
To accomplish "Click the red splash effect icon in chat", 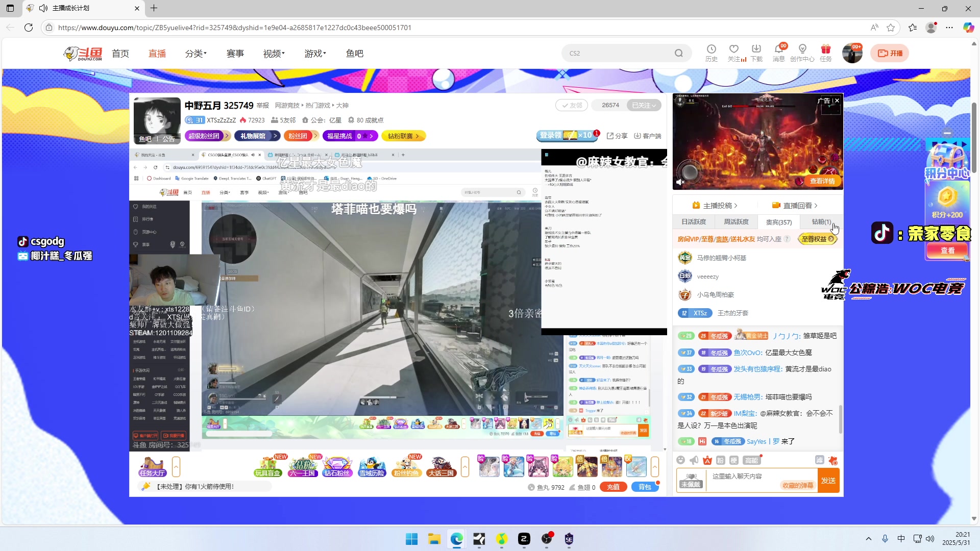I will [x=832, y=460].
